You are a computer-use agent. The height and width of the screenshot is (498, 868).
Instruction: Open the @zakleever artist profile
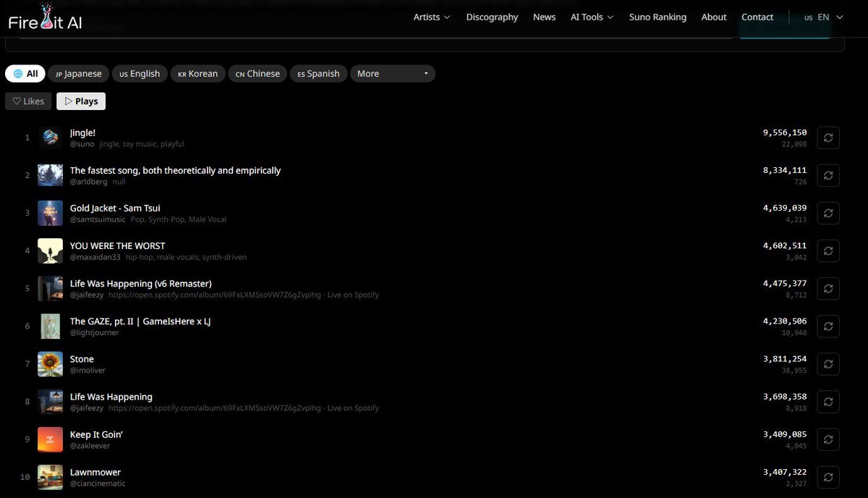(x=90, y=446)
